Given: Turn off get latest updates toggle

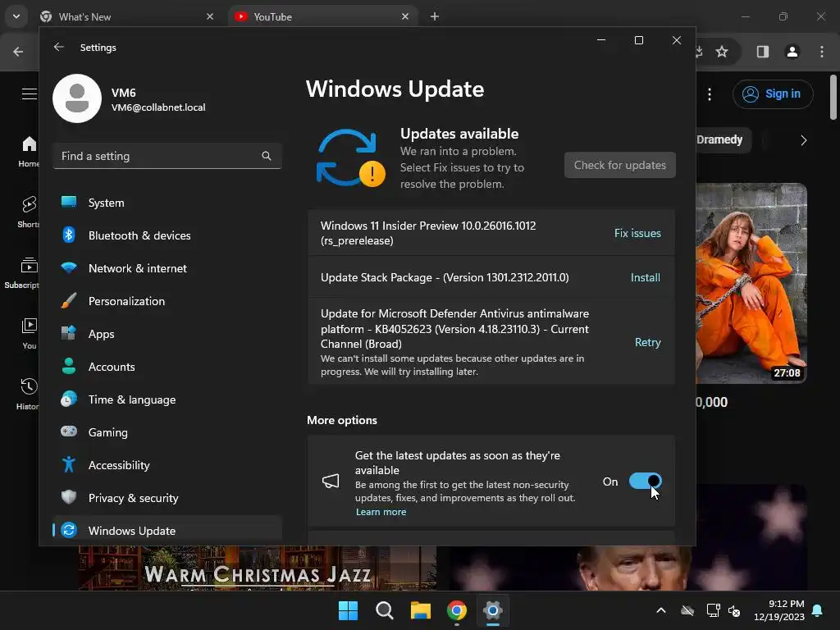Looking at the screenshot, I should tap(645, 481).
